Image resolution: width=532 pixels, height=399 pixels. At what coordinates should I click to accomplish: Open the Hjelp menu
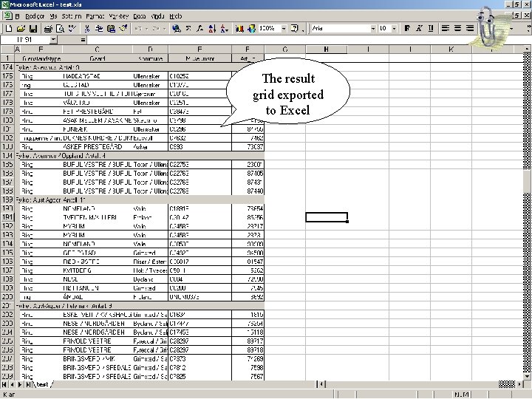tap(175, 16)
